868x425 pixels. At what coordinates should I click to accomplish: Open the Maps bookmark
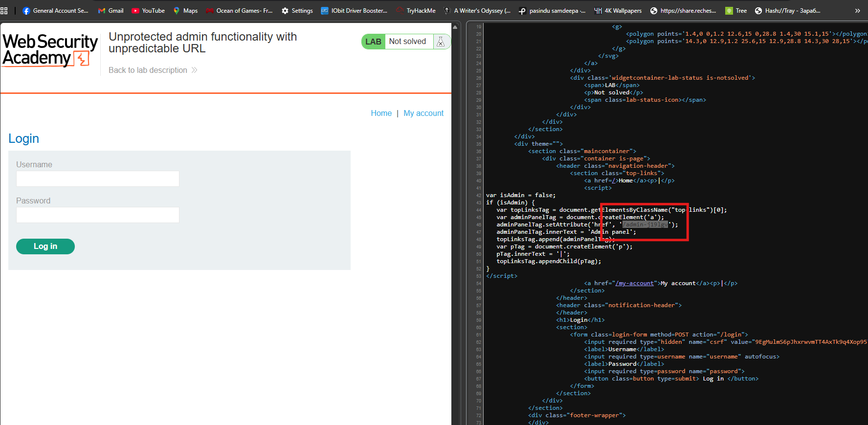click(185, 10)
